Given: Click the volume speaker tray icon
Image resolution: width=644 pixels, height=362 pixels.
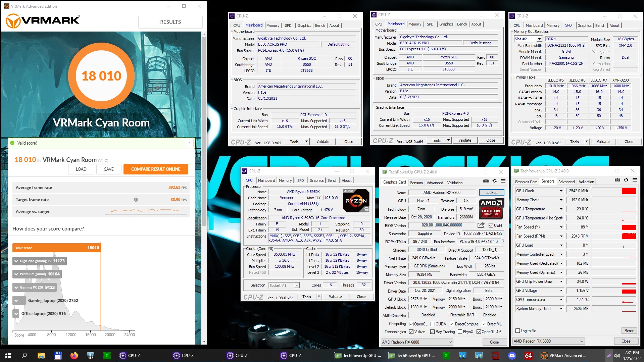Looking at the screenshot, I should (x=617, y=355).
